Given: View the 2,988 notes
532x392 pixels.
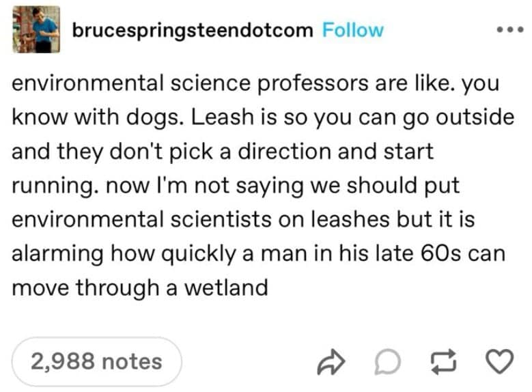Looking at the screenshot, I should click(96, 361).
